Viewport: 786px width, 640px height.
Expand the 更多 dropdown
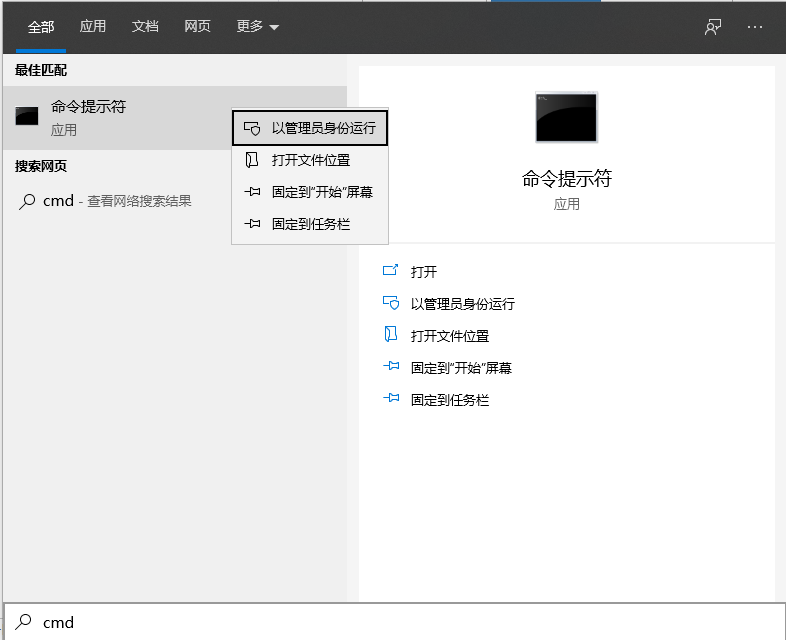pyautogui.click(x=258, y=27)
